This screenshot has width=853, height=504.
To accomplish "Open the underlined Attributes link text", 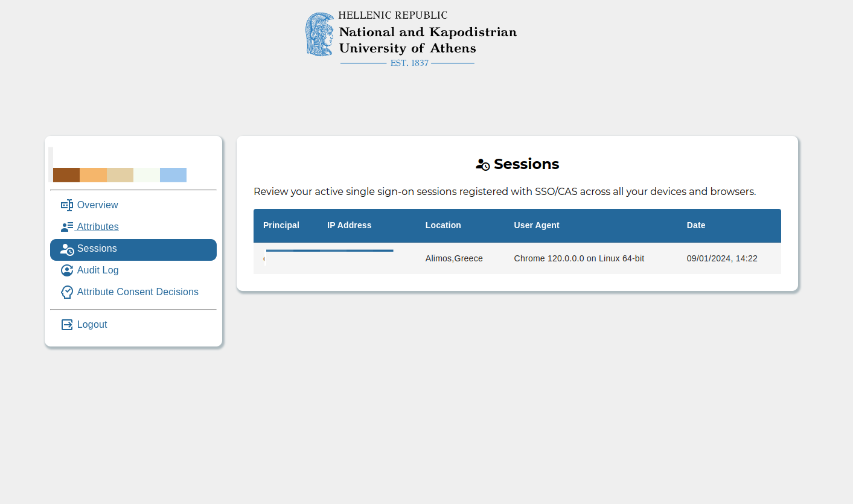I will (98, 227).
